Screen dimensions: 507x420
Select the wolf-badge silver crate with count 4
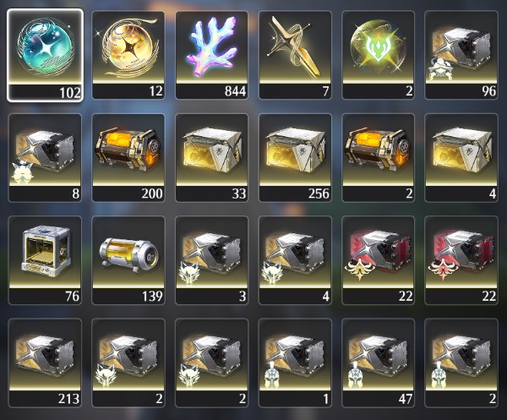295,260
